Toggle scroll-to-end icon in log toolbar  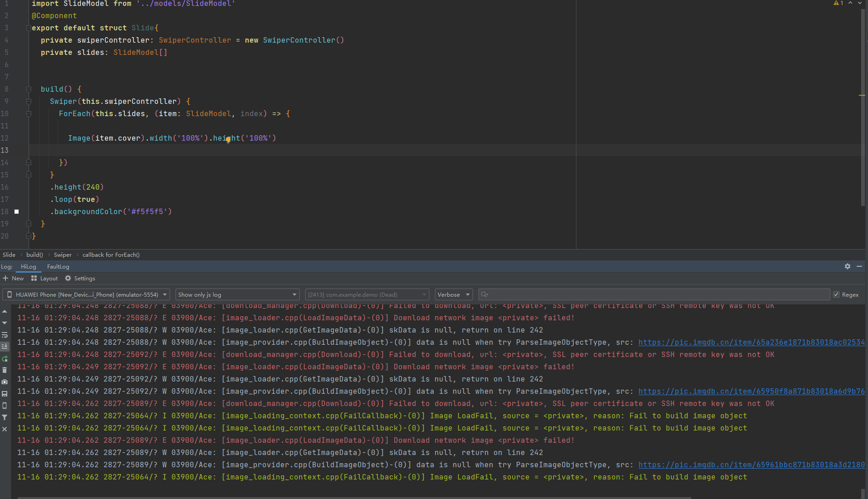coord(5,347)
